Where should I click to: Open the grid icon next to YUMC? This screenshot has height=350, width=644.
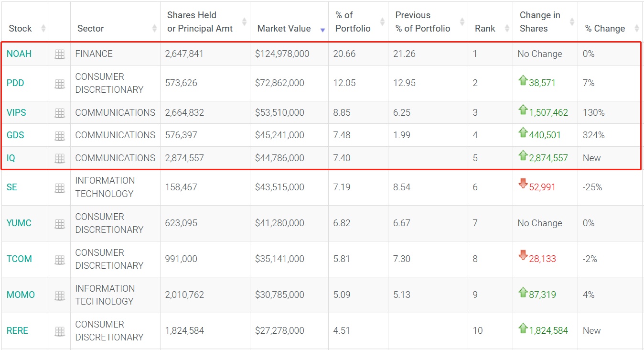pos(60,224)
